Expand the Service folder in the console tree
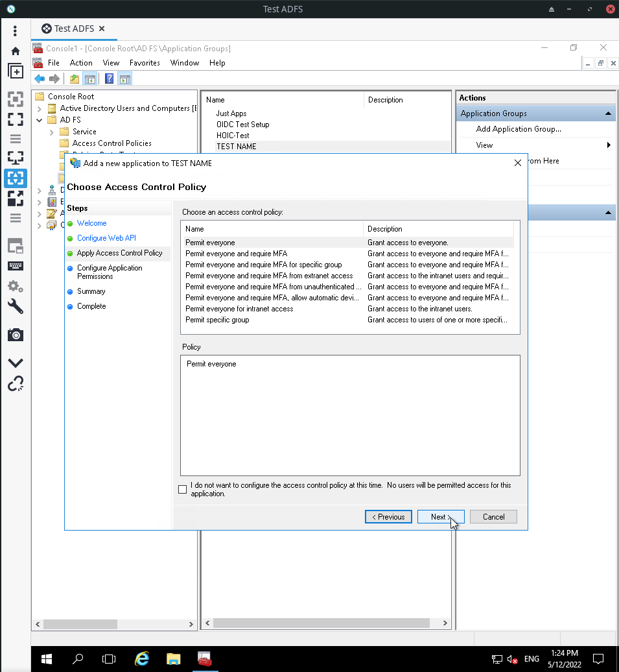The height and width of the screenshot is (672, 619). (52, 131)
